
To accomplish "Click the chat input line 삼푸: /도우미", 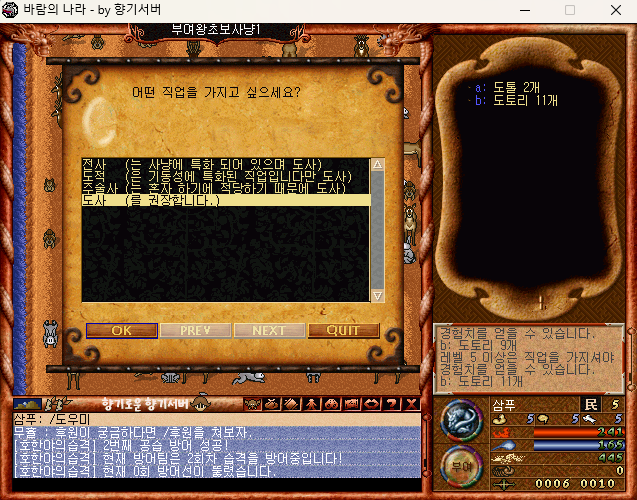I will pyautogui.click(x=217, y=419).
